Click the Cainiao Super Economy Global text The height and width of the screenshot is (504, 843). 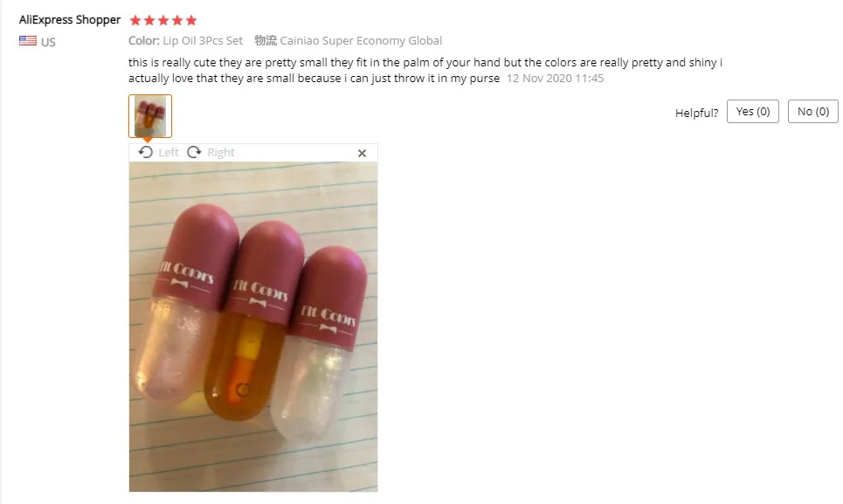(361, 41)
